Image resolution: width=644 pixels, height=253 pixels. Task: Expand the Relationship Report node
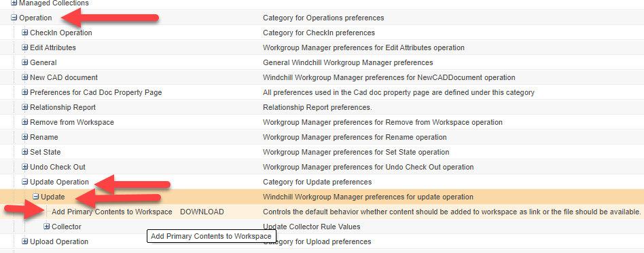pyautogui.click(x=25, y=107)
